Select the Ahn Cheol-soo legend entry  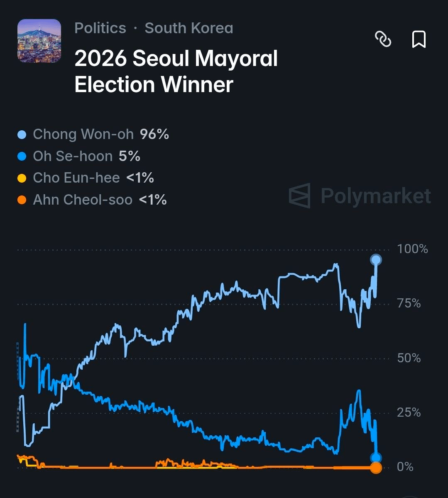[x=92, y=200]
